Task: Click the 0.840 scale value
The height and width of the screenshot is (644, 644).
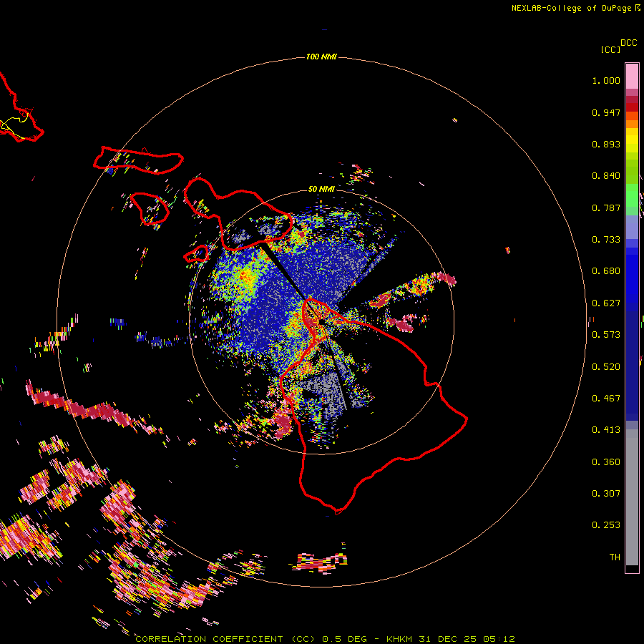Action: (x=606, y=176)
